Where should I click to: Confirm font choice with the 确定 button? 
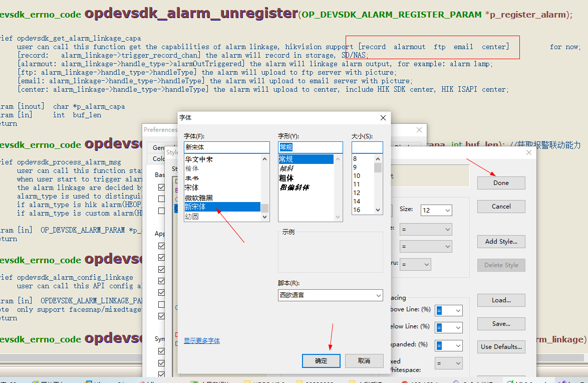click(321, 360)
